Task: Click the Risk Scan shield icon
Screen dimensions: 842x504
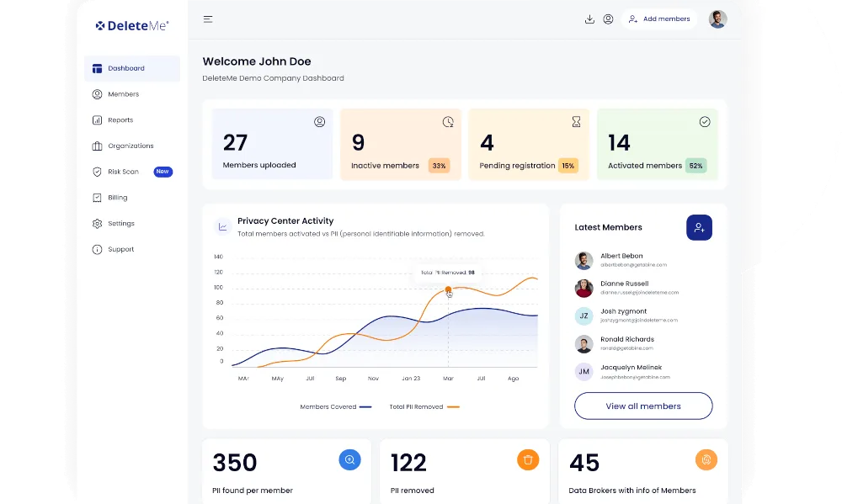Action: pos(98,172)
